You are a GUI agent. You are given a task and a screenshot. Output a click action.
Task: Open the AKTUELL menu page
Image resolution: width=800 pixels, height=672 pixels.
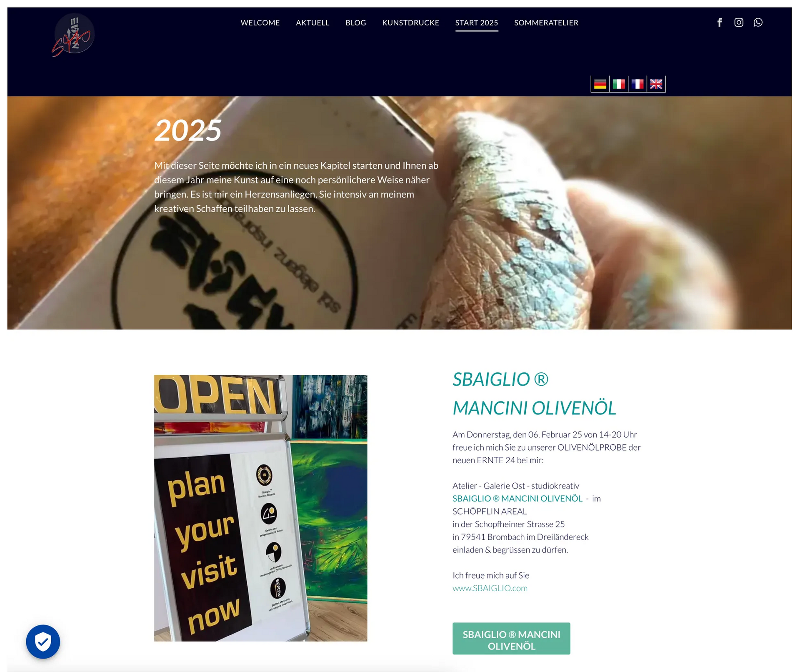312,23
